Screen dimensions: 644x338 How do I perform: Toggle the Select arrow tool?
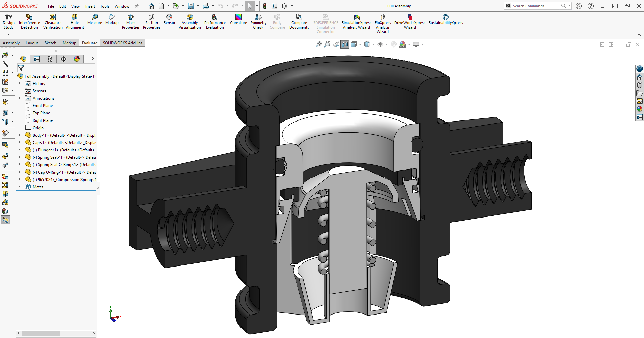(250, 6)
